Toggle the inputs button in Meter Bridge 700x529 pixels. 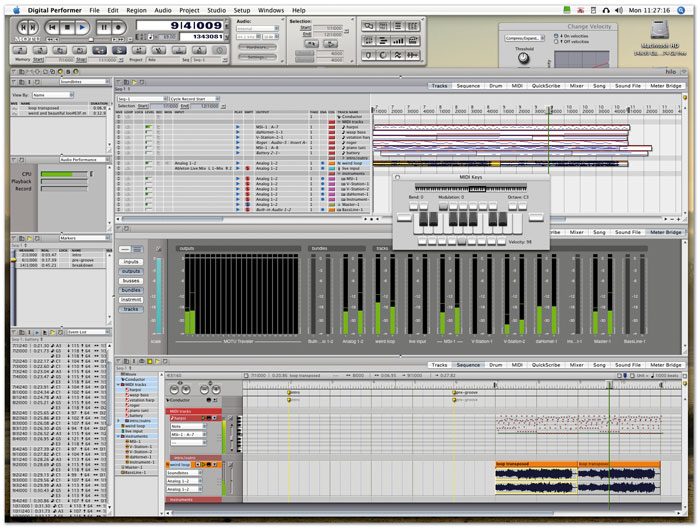pos(131,262)
